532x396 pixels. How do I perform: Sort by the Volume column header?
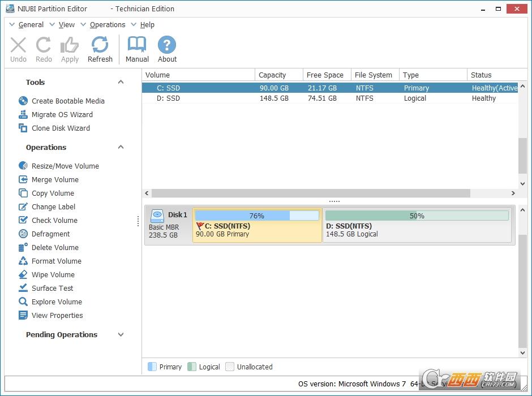click(x=199, y=75)
